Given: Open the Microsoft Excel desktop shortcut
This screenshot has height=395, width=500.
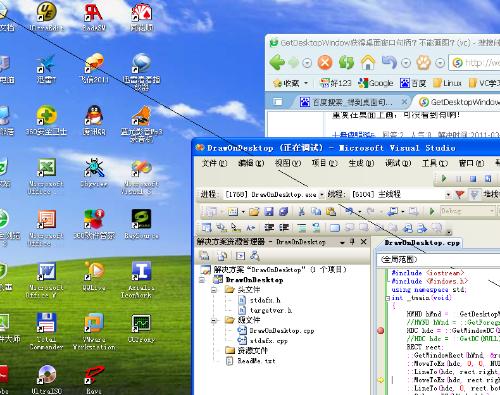Looking at the screenshot, I should [x=46, y=177].
